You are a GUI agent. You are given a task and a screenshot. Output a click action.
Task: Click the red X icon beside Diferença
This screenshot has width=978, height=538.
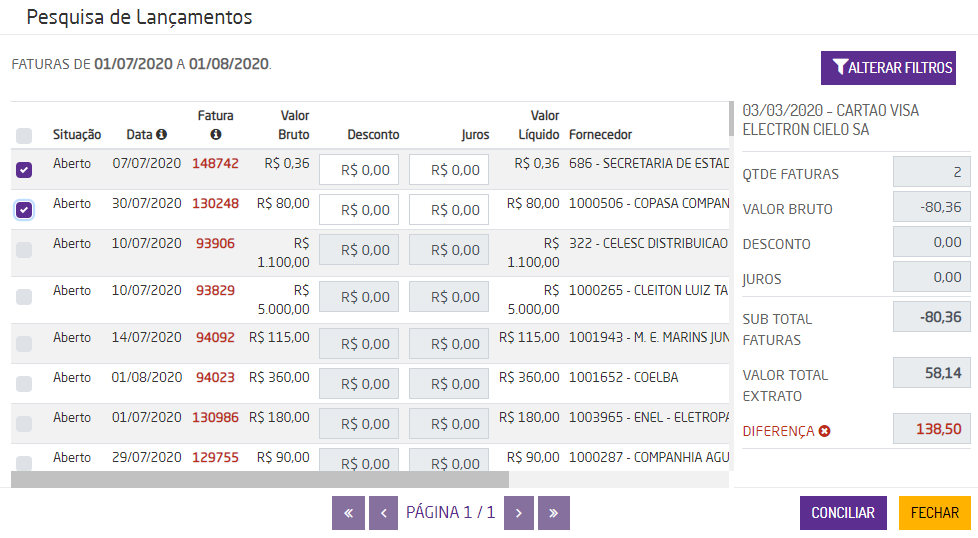[824, 431]
